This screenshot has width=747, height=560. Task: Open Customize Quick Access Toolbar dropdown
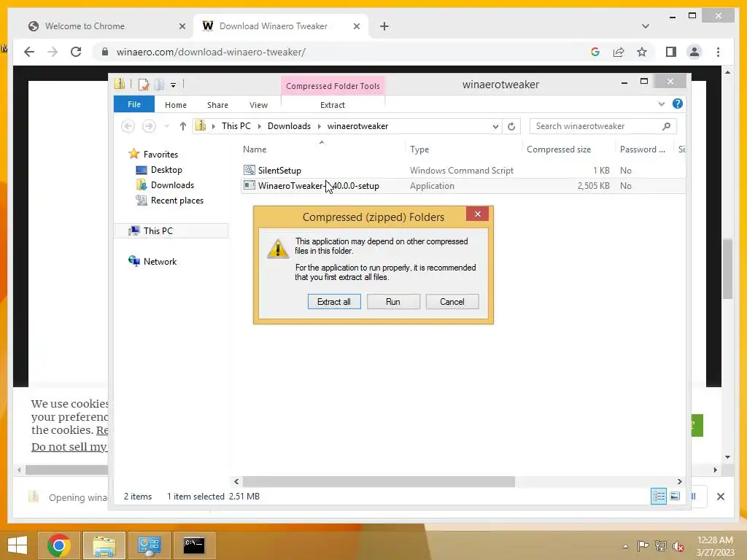tap(173, 85)
